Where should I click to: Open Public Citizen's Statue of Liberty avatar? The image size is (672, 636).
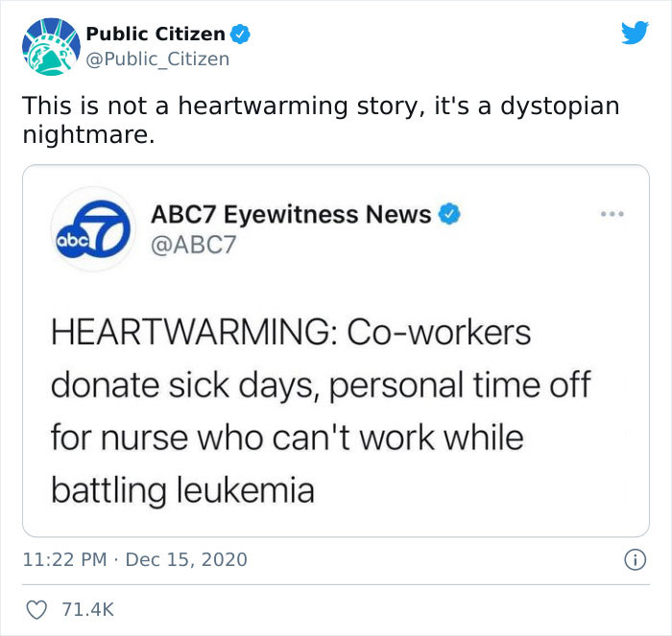click(51, 47)
